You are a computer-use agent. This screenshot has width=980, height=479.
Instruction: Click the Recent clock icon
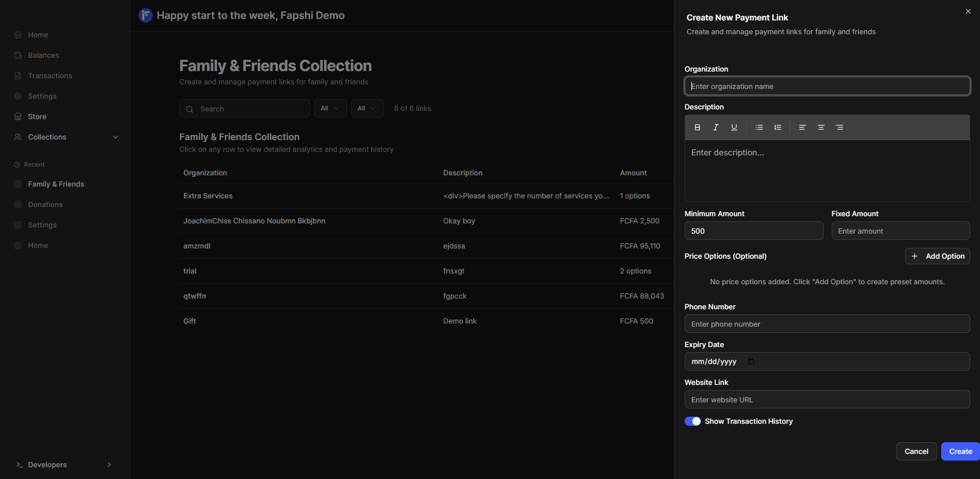pyautogui.click(x=17, y=165)
